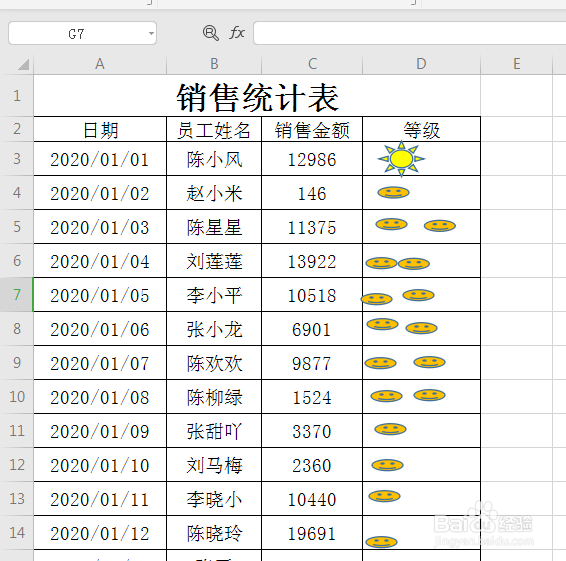Select the right smiley in 刘莲莲 row
This screenshot has width=566, height=561.
tap(414, 264)
